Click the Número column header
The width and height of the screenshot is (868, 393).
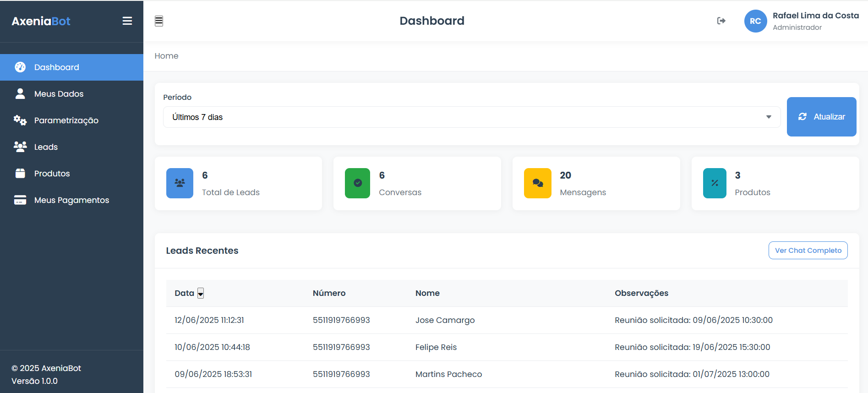tap(329, 293)
